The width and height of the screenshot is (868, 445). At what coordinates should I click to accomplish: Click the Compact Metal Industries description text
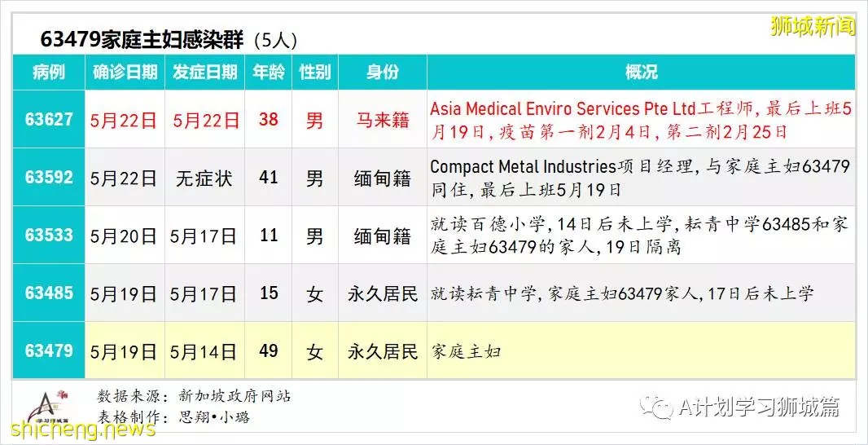(640, 178)
